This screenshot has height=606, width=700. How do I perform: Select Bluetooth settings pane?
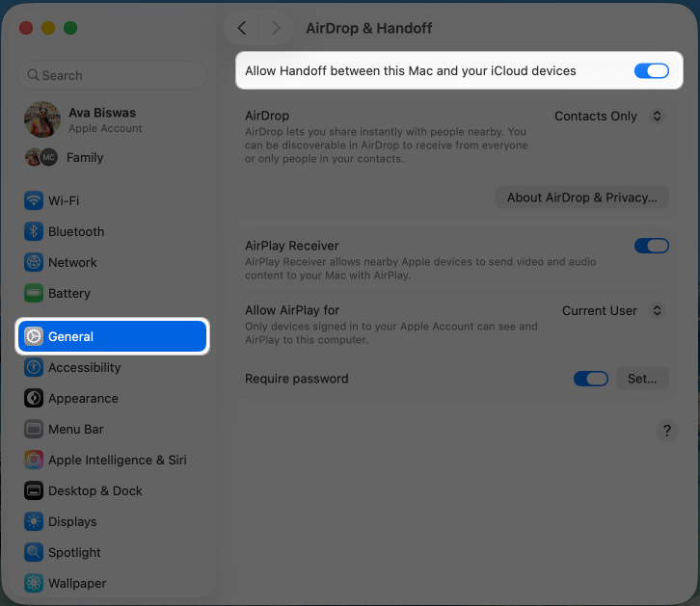(112, 231)
